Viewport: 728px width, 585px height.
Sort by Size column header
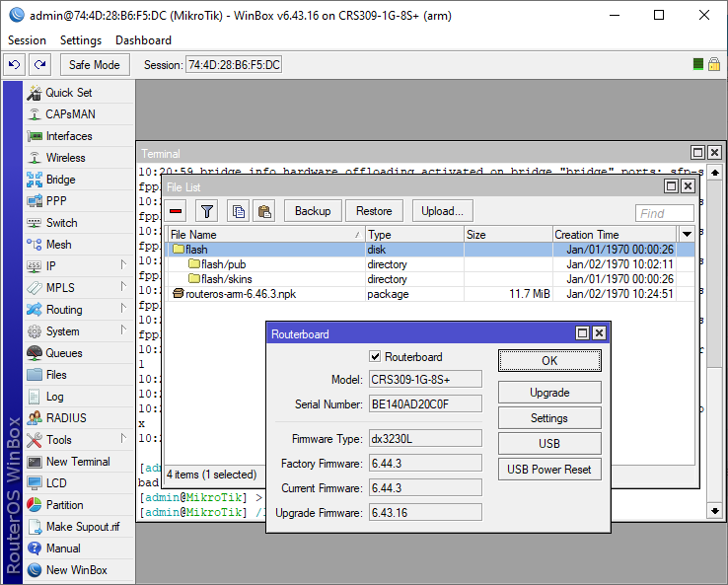508,235
